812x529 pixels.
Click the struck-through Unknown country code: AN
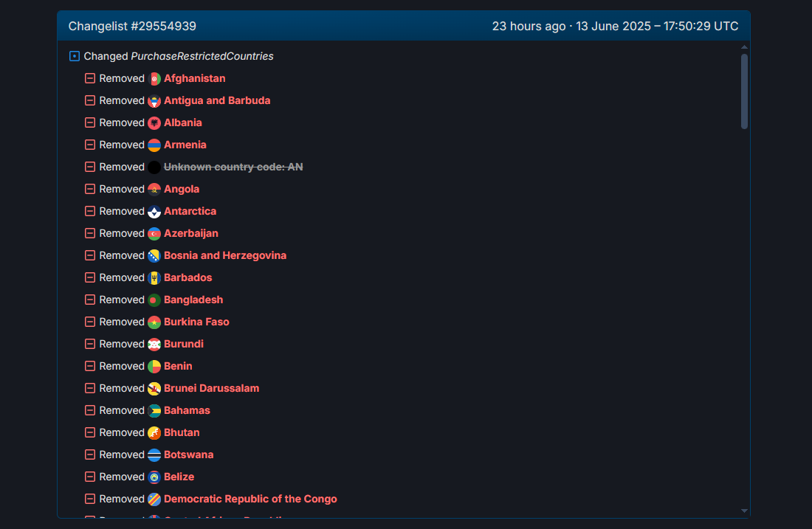point(233,167)
